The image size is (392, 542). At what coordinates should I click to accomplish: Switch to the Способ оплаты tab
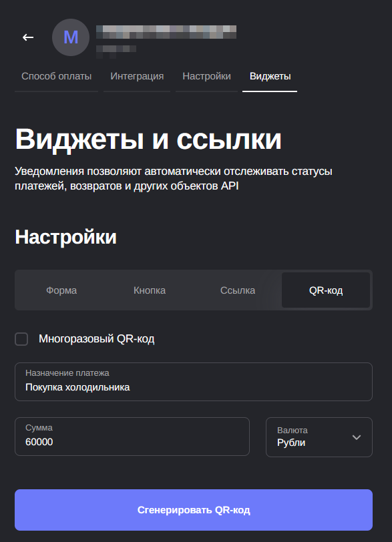point(56,76)
